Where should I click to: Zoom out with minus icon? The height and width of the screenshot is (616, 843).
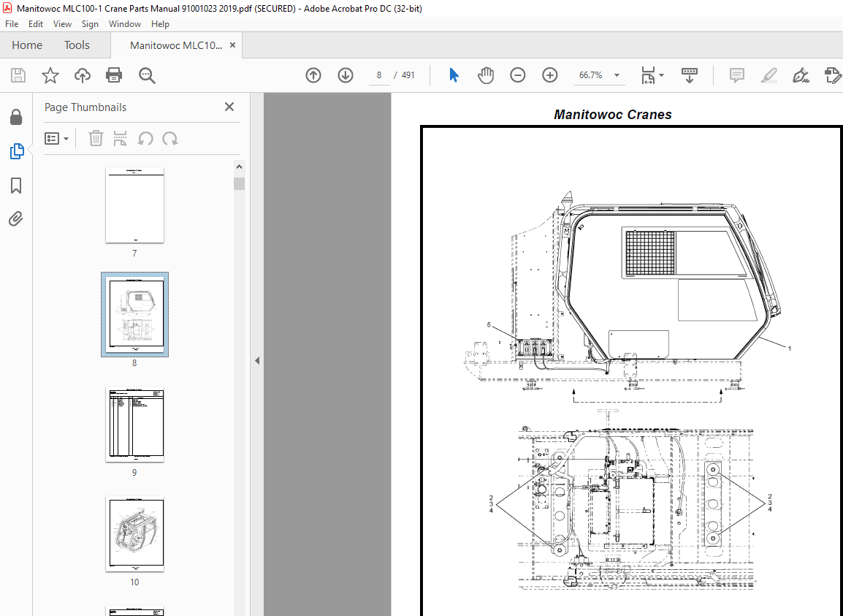(518, 75)
